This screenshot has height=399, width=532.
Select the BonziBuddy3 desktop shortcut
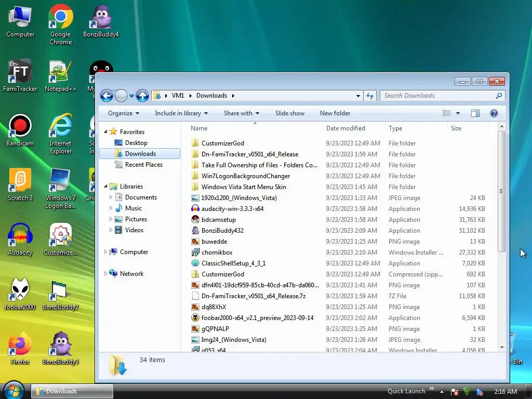pos(60,349)
